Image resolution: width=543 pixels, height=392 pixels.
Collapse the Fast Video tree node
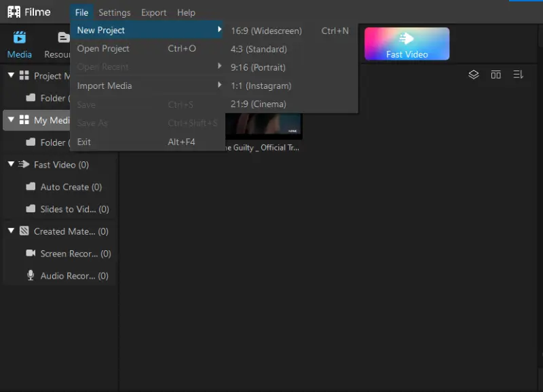(11, 164)
